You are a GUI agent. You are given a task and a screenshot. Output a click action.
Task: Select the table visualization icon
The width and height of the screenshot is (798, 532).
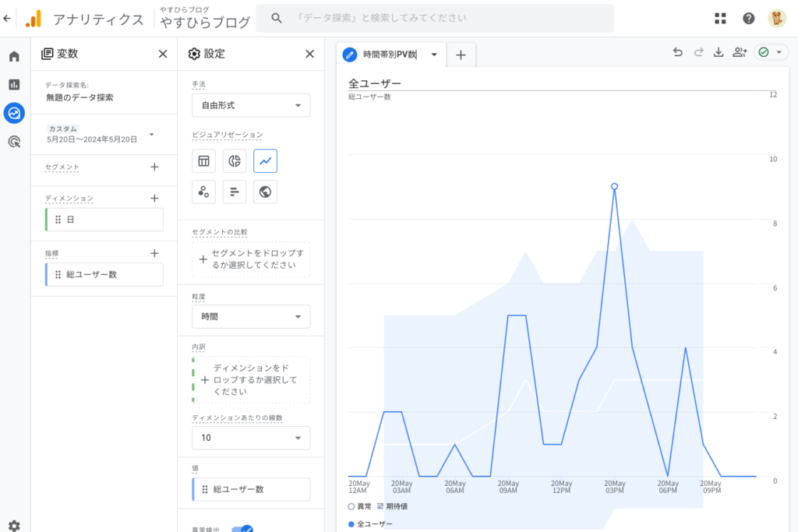point(203,161)
